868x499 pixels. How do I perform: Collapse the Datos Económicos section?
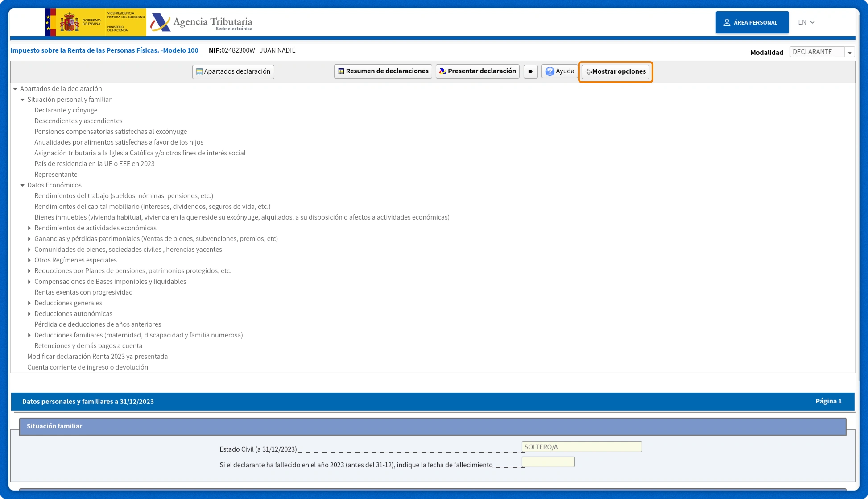click(x=22, y=185)
